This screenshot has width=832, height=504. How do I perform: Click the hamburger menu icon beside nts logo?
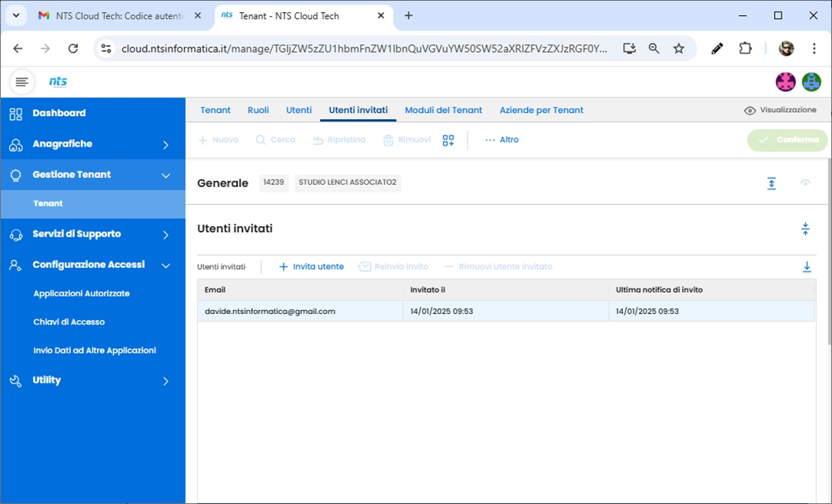click(22, 82)
